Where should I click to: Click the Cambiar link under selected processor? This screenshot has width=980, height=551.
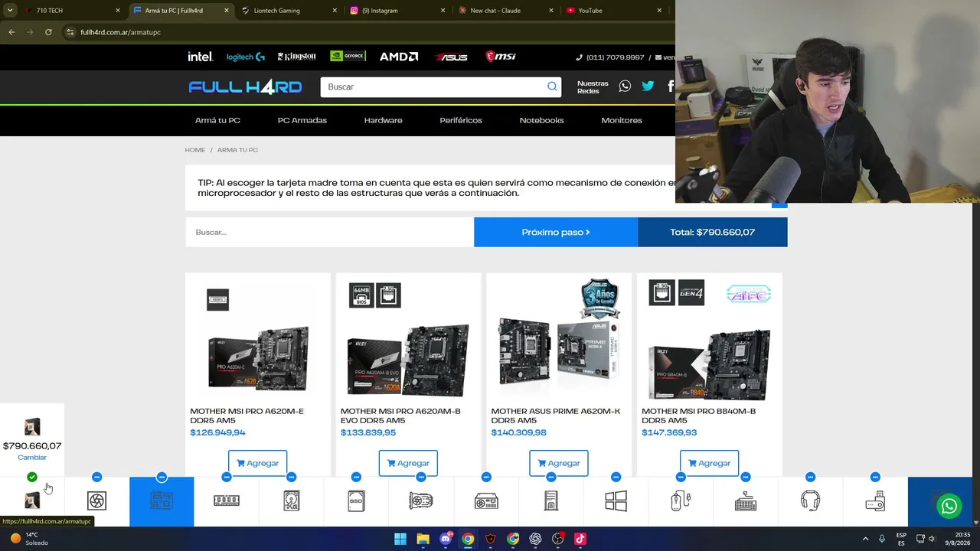coord(32,457)
